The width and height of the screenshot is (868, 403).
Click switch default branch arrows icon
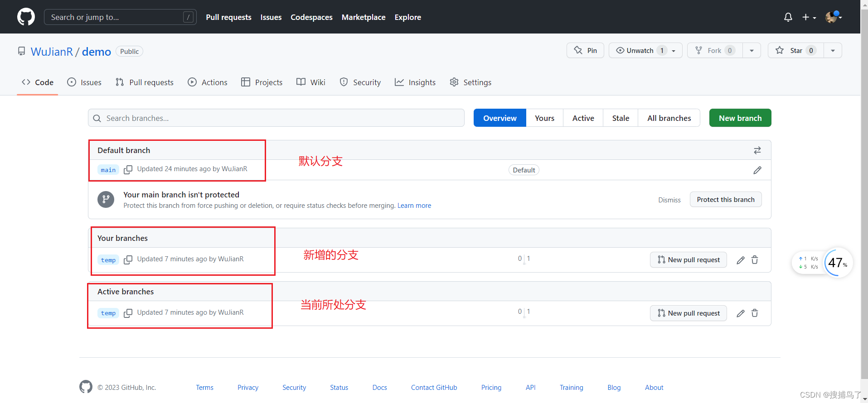click(757, 150)
